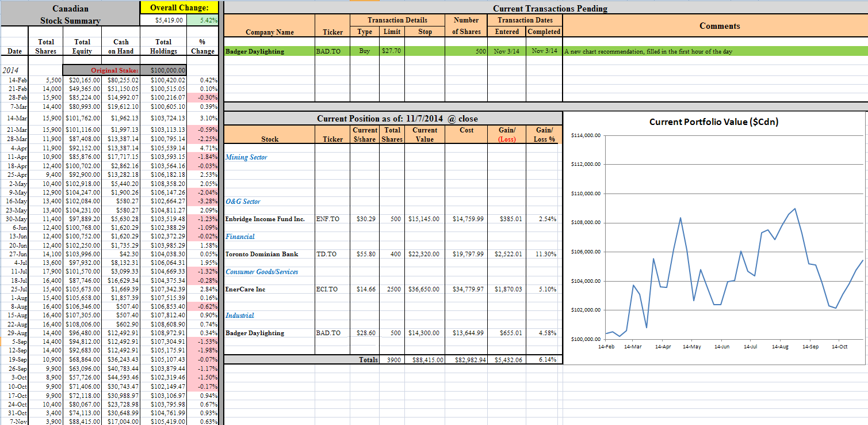Select the Total Equity column header
This screenshot has height=425, width=868.
point(82,46)
